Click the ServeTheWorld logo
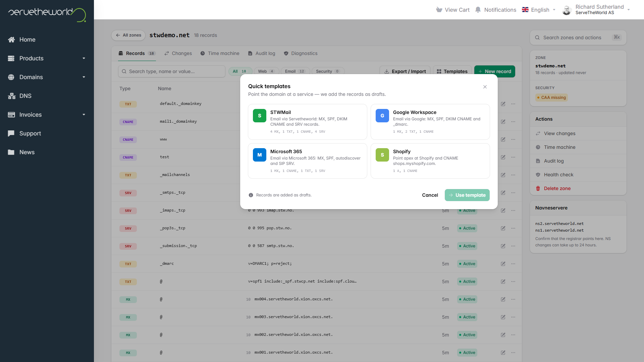Viewport: 644px width, 362px height. pos(47,14)
